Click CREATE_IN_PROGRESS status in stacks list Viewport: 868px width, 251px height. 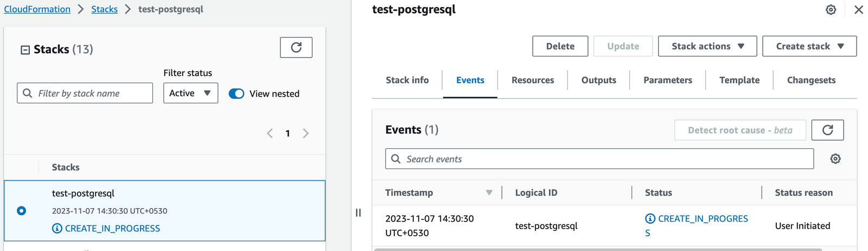click(112, 228)
